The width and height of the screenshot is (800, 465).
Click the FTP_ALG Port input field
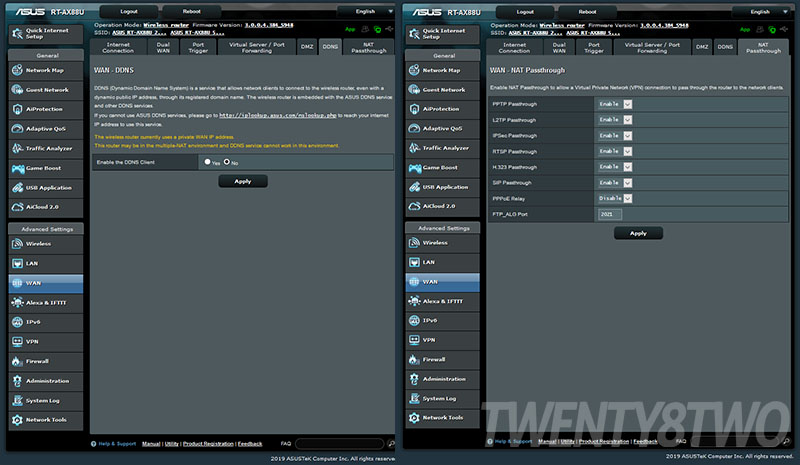pyautogui.click(x=609, y=214)
